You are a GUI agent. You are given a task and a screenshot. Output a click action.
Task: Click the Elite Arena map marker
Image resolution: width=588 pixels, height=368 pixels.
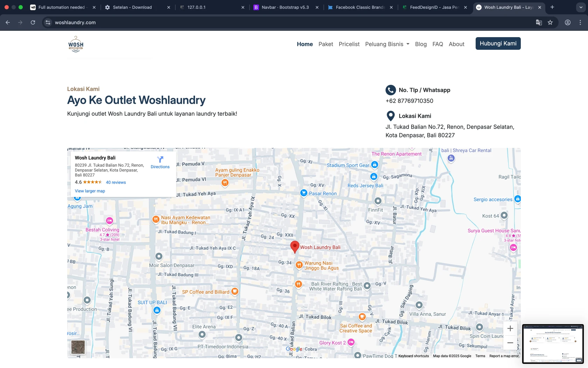tap(202, 335)
